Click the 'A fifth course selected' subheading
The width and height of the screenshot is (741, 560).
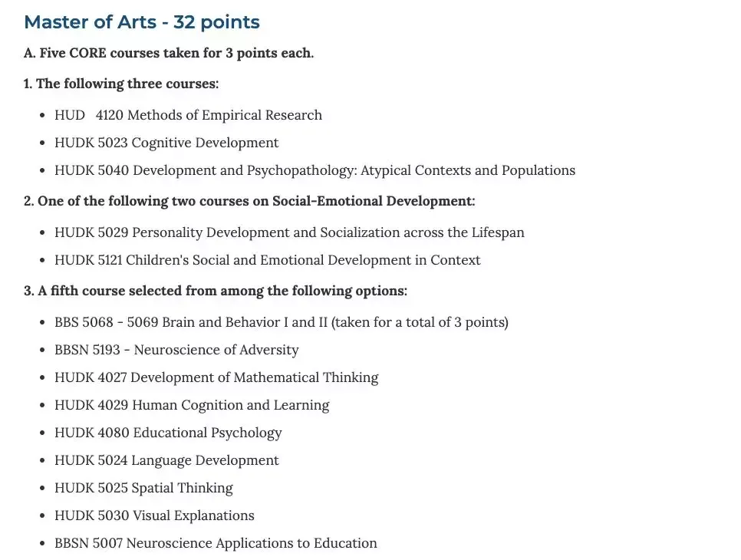216,292
